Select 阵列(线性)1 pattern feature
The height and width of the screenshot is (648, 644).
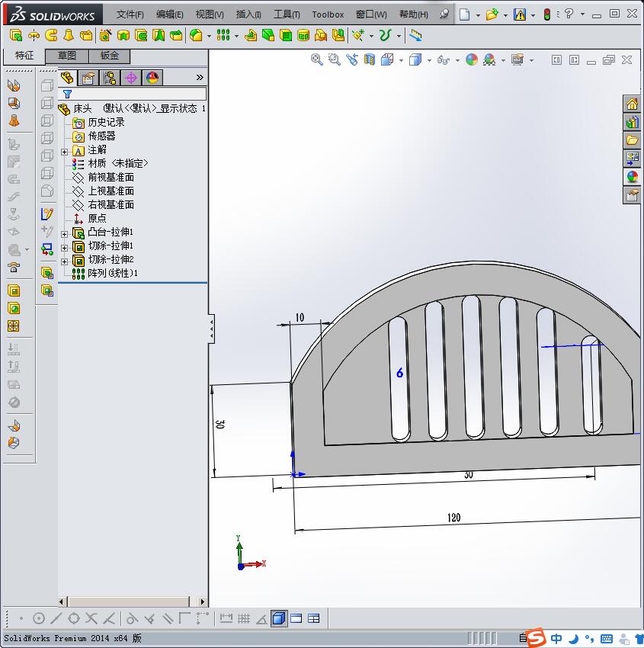(x=112, y=273)
